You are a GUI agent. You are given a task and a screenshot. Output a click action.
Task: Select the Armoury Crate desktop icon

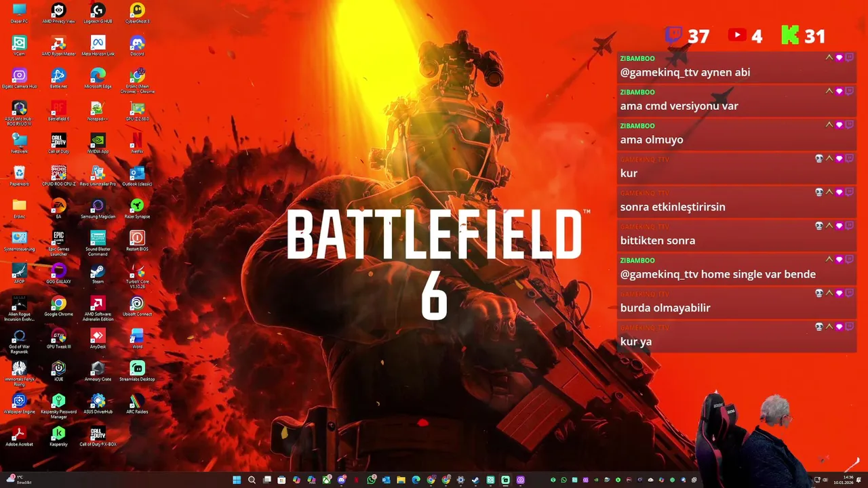(98, 371)
